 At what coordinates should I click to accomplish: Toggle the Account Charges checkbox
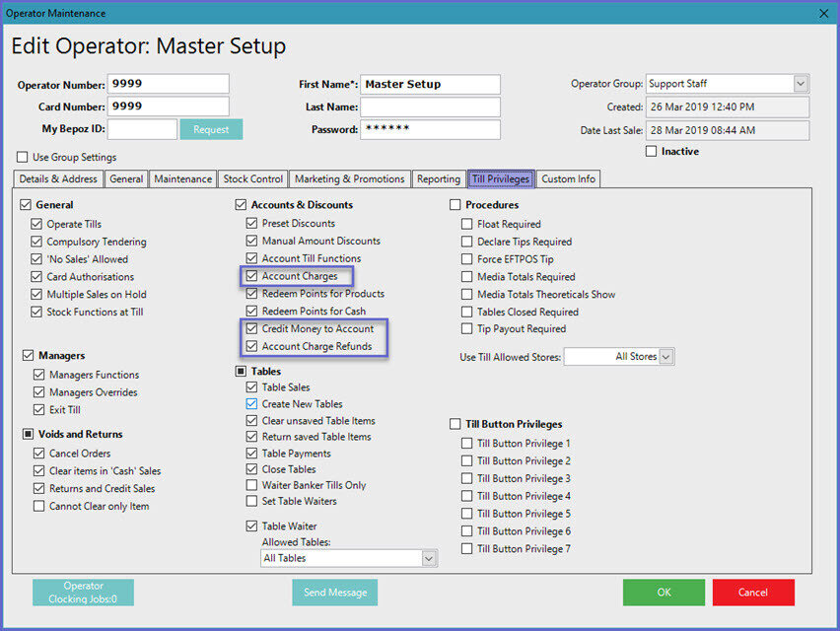click(x=252, y=276)
